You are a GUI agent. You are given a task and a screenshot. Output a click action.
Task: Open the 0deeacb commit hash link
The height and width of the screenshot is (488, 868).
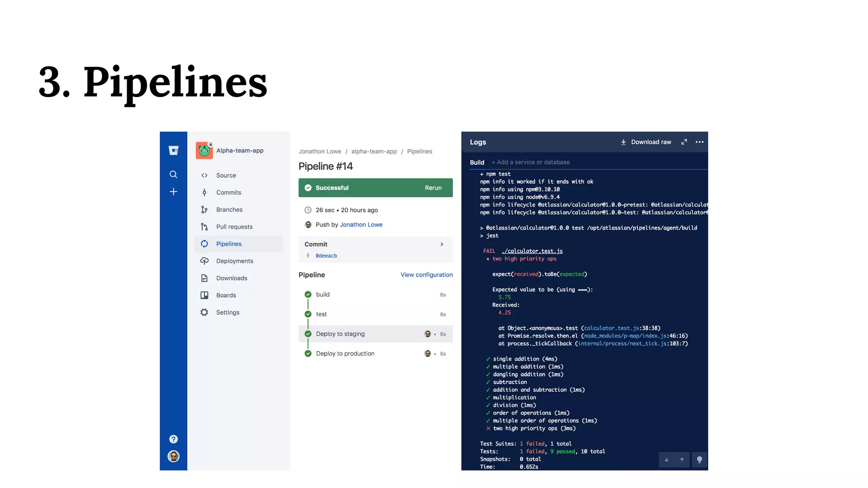pos(326,256)
